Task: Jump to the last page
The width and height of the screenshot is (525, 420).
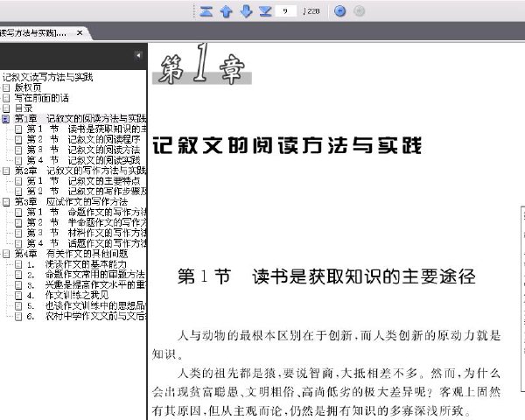Action: tap(265, 11)
